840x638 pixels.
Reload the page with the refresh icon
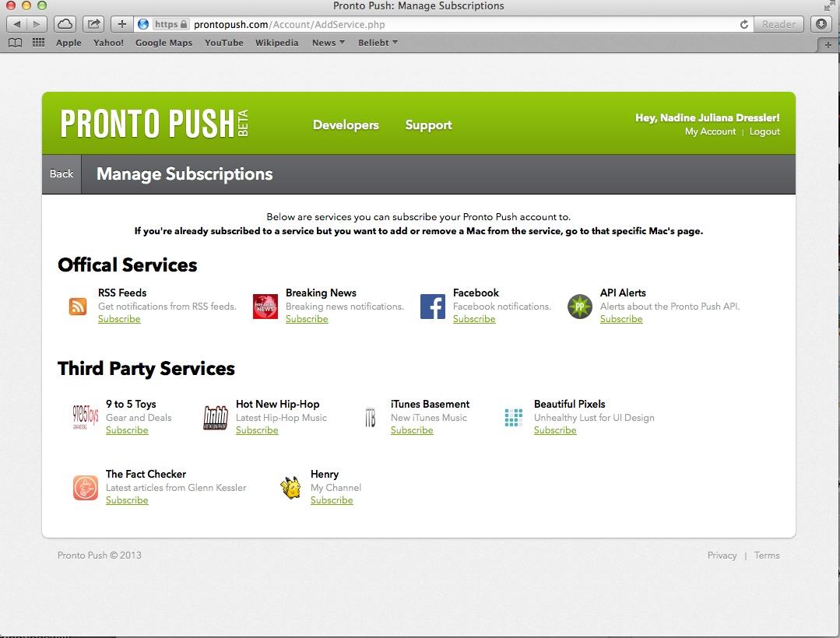click(x=744, y=25)
